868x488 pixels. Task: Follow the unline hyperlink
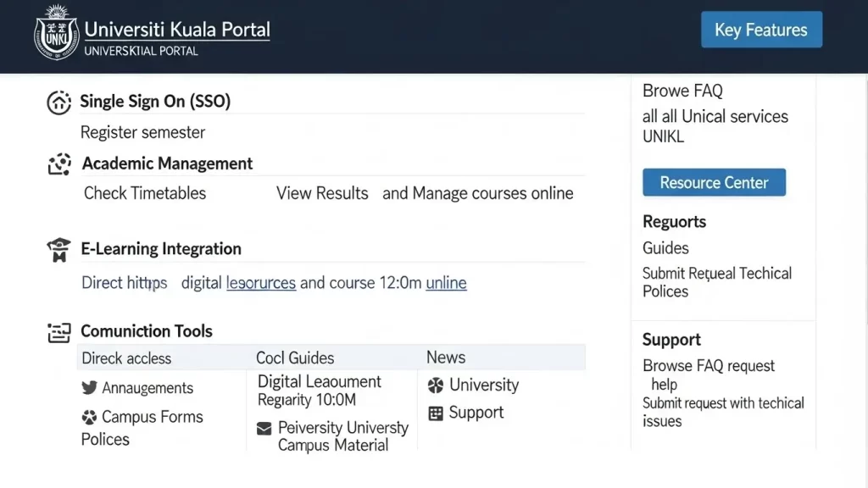tap(446, 283)
